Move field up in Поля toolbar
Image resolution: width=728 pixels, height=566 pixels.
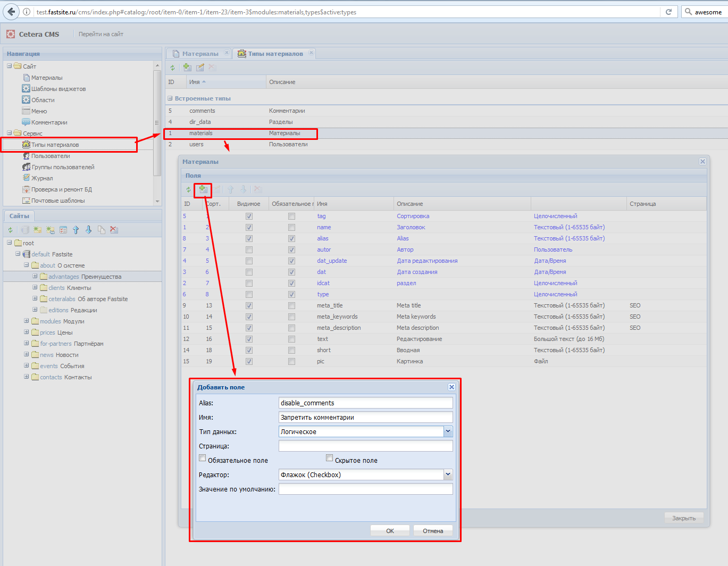(x=230, y=189)
